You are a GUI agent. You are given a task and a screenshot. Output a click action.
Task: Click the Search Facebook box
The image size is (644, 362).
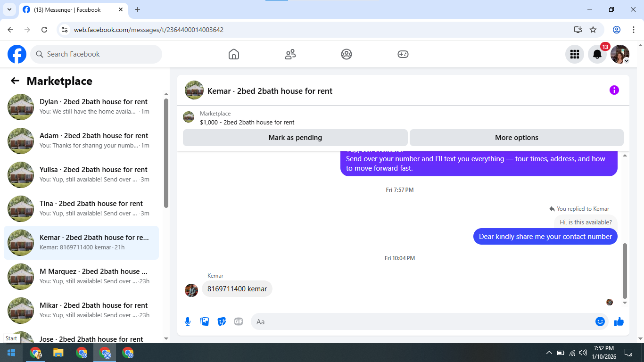point(96,54)
